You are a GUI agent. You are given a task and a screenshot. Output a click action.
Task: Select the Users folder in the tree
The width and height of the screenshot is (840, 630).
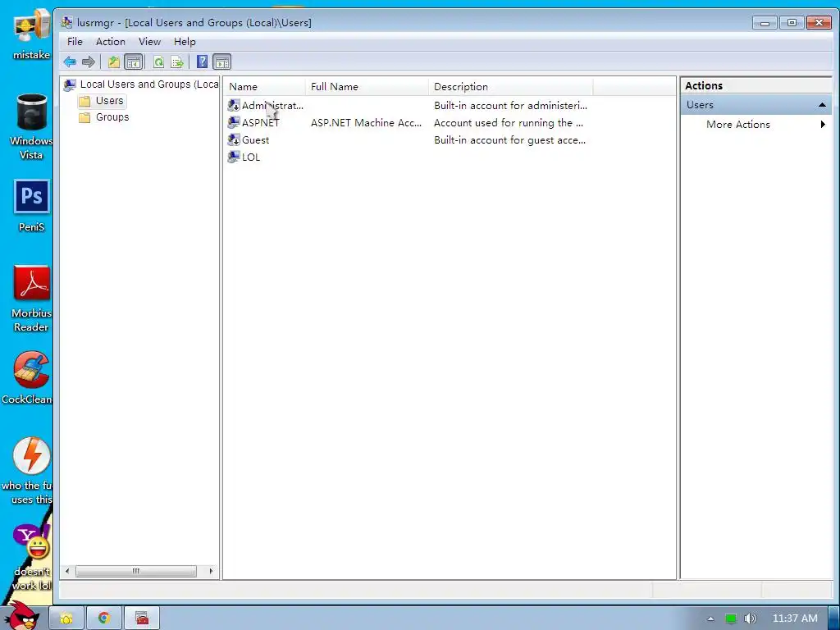click(x=102, y=101)
